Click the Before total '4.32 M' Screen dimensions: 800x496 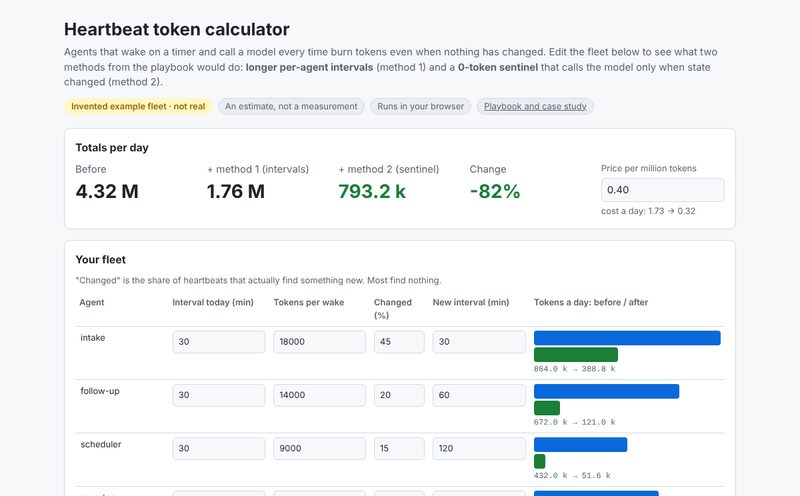(107, 191)
